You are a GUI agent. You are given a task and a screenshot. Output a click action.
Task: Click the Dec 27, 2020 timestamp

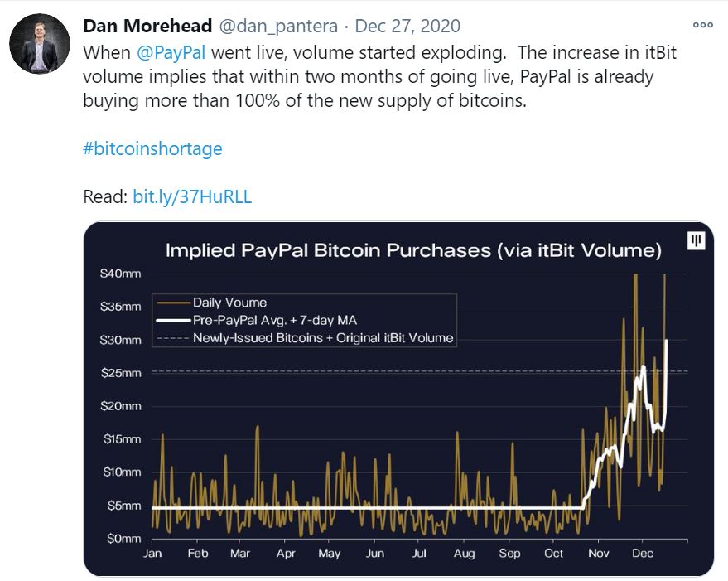[x=407, y=27]
